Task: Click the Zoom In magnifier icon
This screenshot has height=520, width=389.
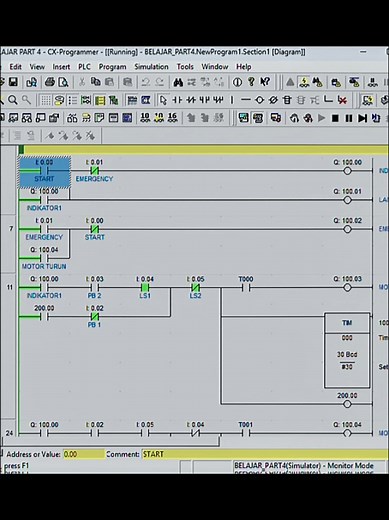Action: pos(13,100)
